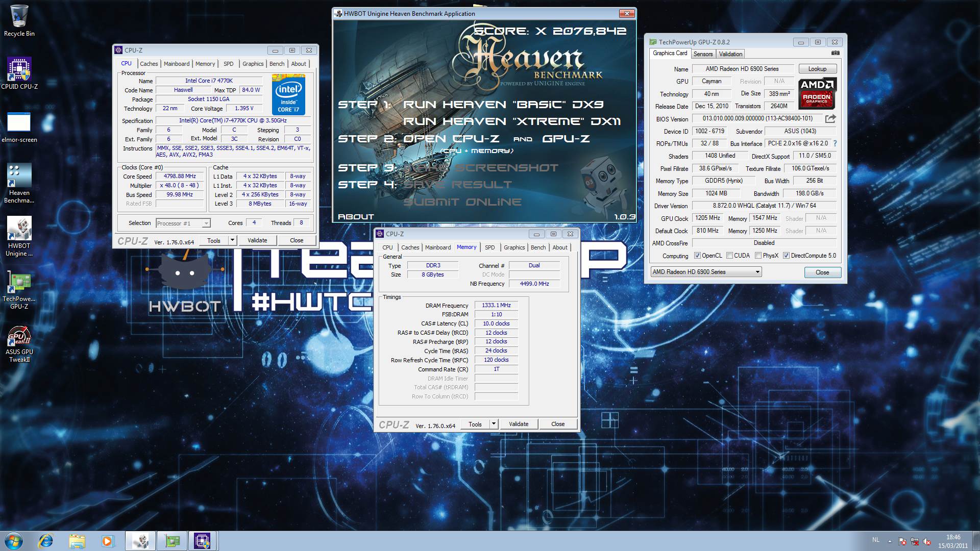Open the CPUID CPU-Z desktop shortcut
The image size is (980, 551).
[x=19, y=73]
